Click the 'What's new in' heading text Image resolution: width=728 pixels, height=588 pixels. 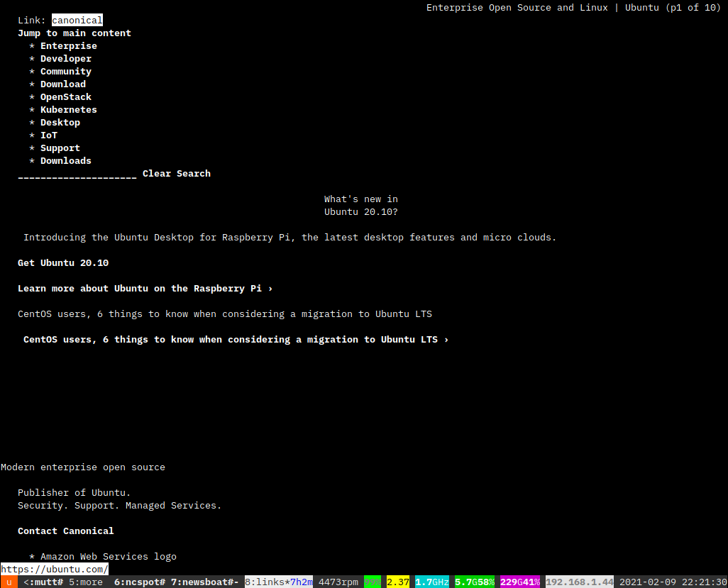pos(361,199)
